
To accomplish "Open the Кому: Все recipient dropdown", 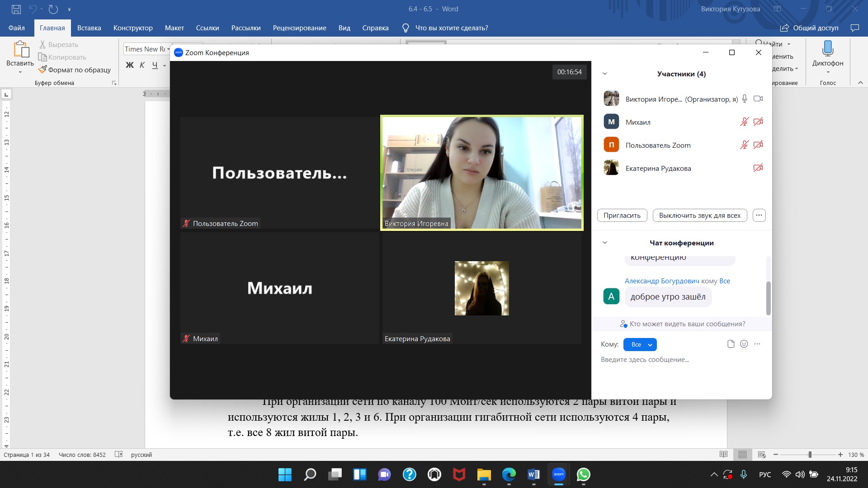I will coord(640,344).
